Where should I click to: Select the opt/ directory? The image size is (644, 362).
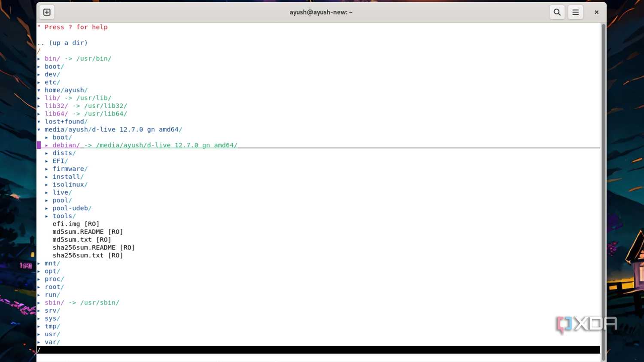[x=52, y=271]
